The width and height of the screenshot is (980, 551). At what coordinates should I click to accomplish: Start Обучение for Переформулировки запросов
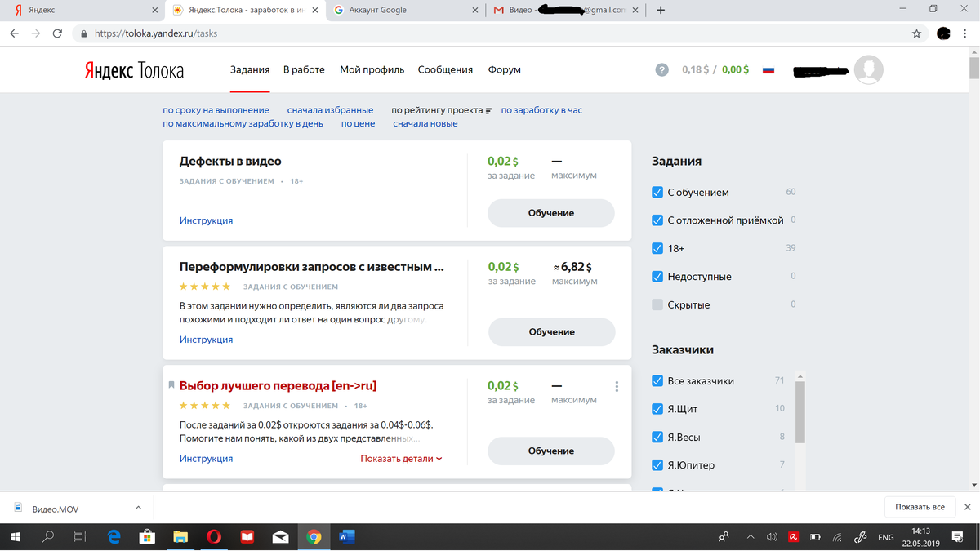(x=551, y=332)
